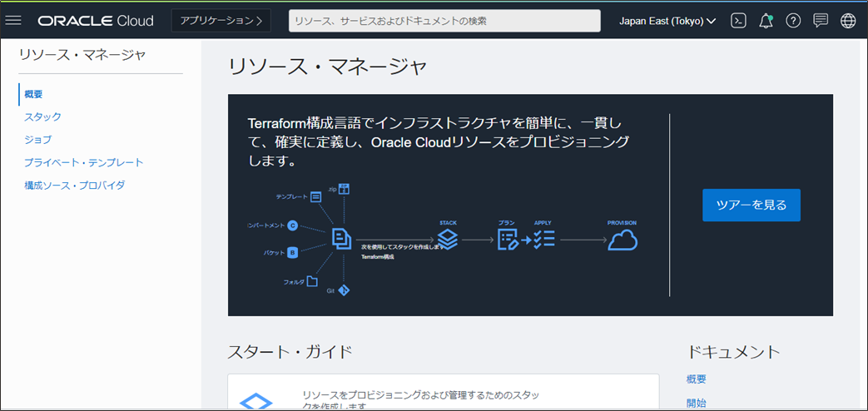
Task: Click the STACK layers icon
Action: pos(448,240)
